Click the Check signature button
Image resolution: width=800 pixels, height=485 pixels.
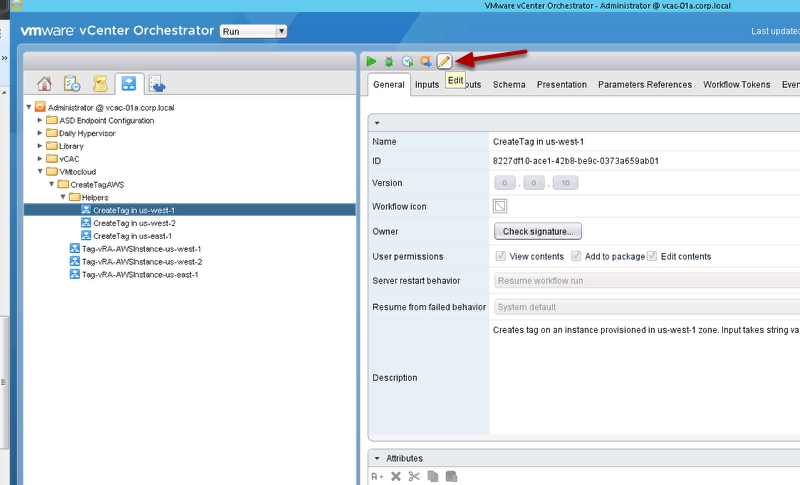pyautogui.click(x=538, y=232)
